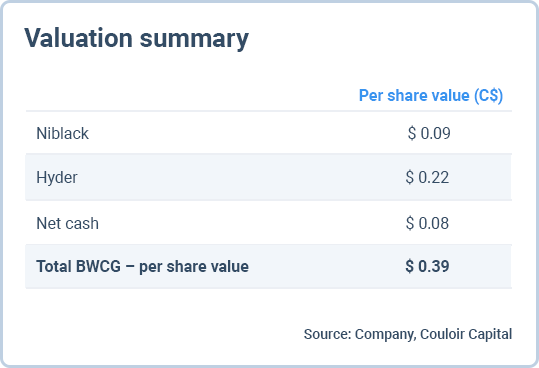The image size is (539, 368).
Task: Click the dollar sign in the Niblack row
Action: click(412, 133)
